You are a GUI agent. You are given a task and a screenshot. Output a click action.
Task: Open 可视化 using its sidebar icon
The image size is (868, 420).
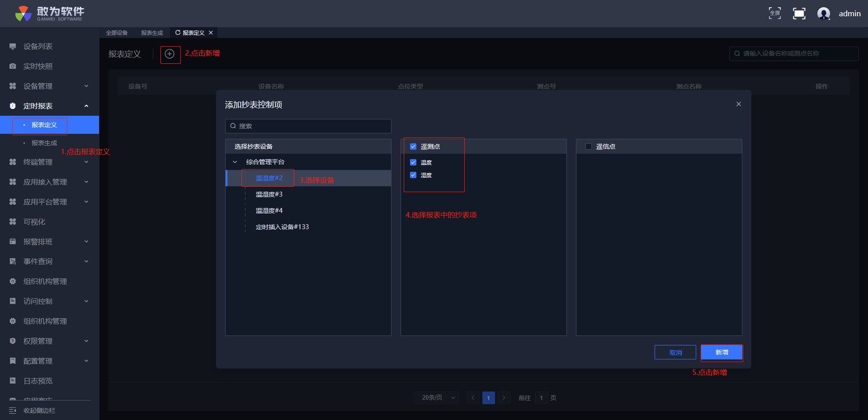click(x=13, y=222)
